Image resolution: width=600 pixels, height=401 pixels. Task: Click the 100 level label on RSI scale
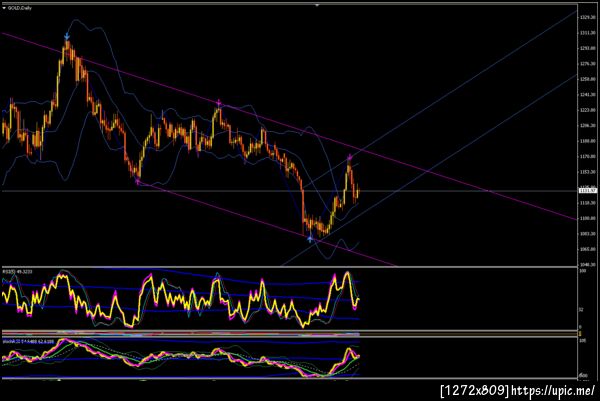point(583,271)
